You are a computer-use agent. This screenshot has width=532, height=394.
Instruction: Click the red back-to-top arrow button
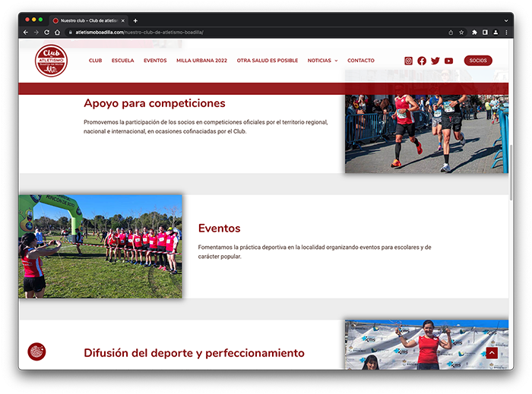492,353
